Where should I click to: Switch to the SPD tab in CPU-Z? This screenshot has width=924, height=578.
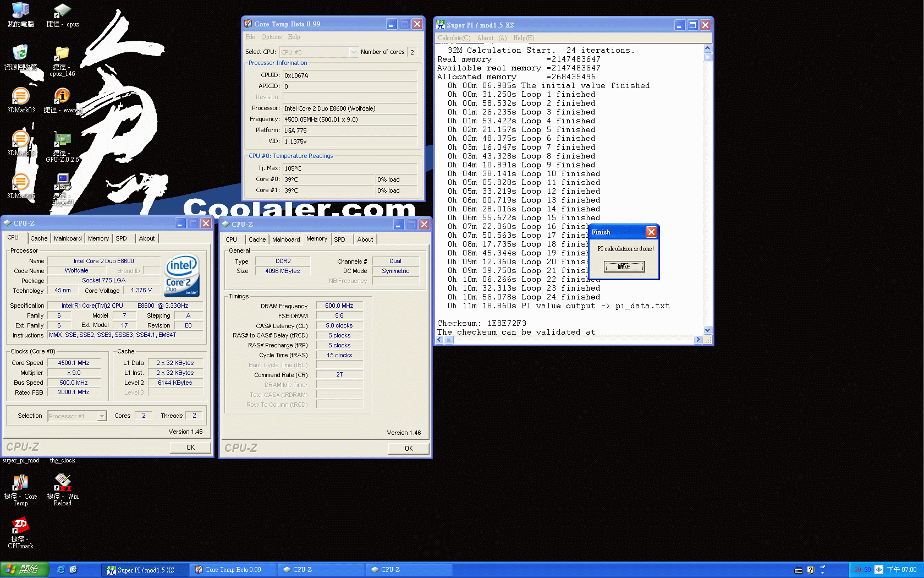120,238
